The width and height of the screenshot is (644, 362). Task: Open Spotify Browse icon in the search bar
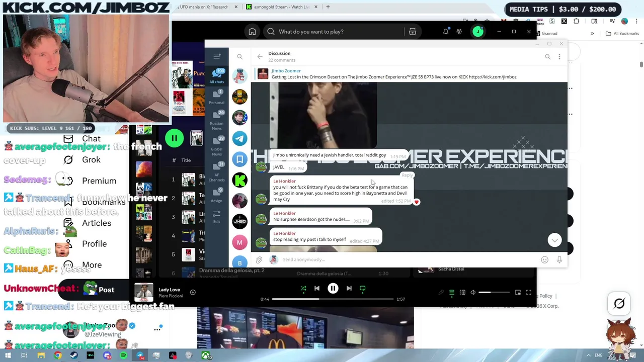[413, 32]
